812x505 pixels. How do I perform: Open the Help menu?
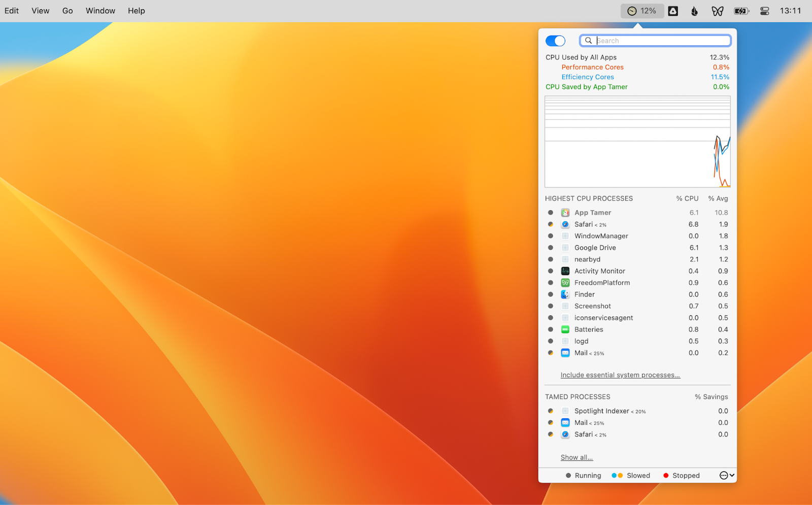click(x=137, y=11)
